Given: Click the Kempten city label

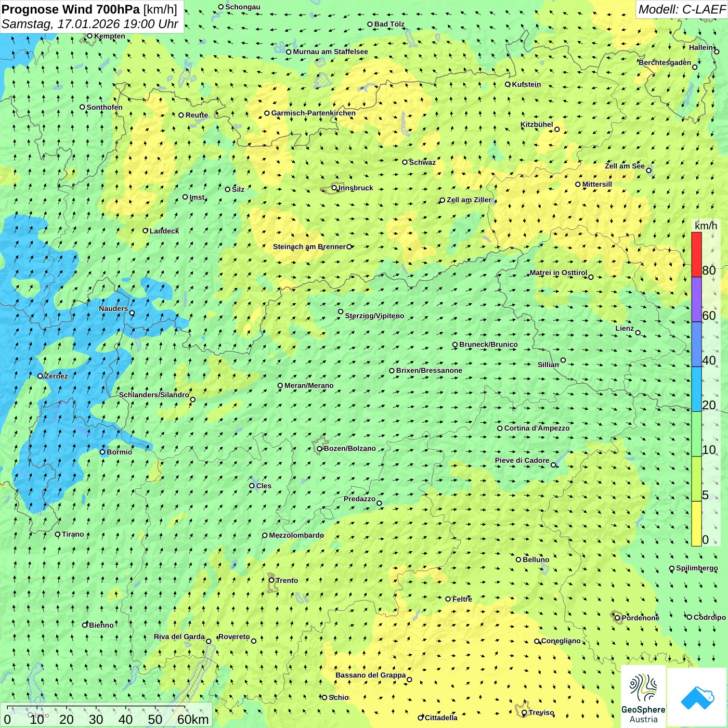Looking at the screenshot, I should point(110,36).
